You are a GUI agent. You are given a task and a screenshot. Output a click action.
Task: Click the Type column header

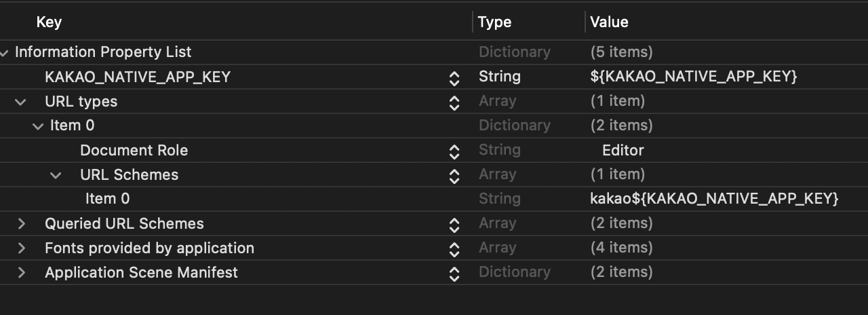(x=494, y=22)
